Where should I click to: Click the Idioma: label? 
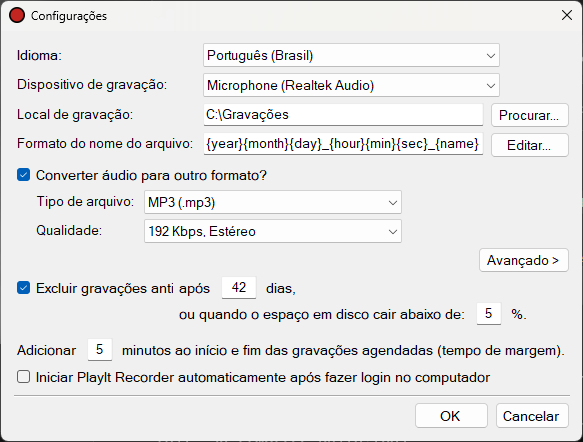tap(39, 55)
